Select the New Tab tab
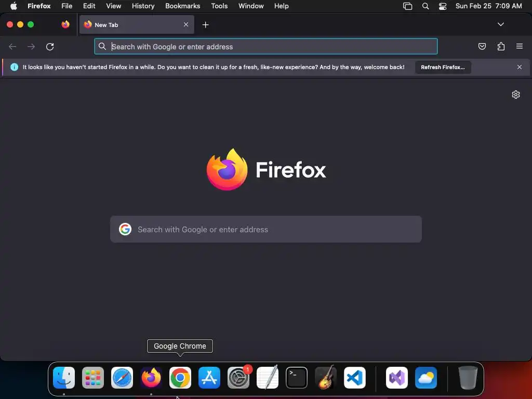 pos(137,24)
